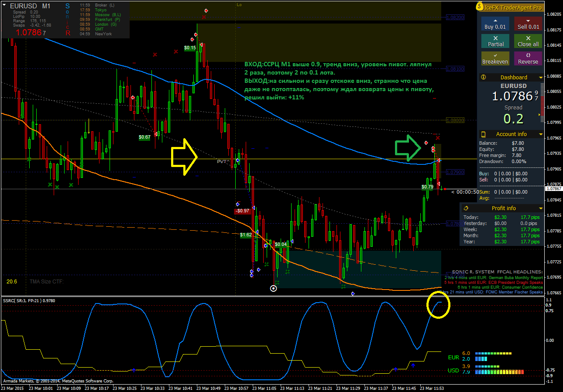Click the USD currency strength bar
563x392 pixels.
click(499, 372)
